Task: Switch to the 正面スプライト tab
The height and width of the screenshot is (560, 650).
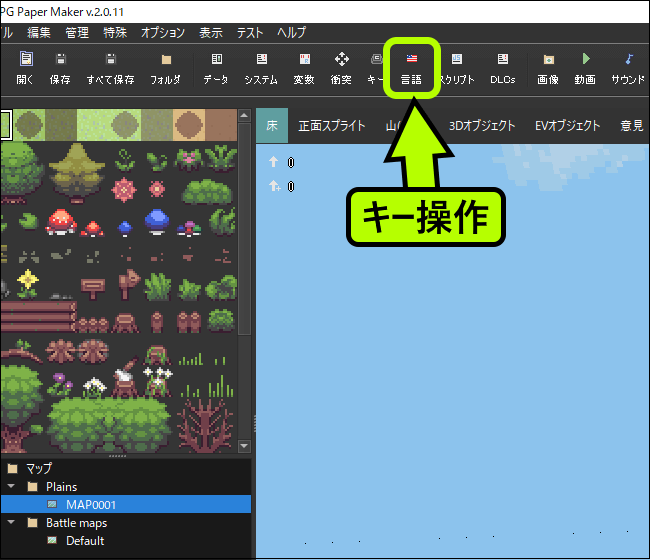Action: 329,126
